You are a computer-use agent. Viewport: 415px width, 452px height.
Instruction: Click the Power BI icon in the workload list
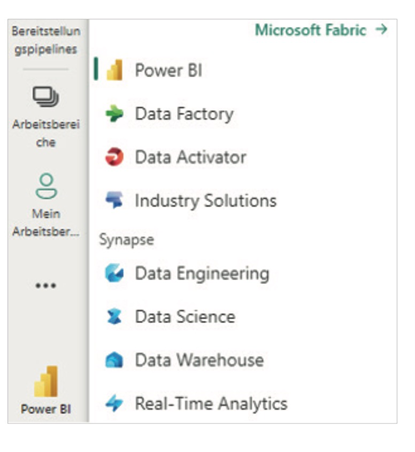pyautogui.click(x=114, y=70)
